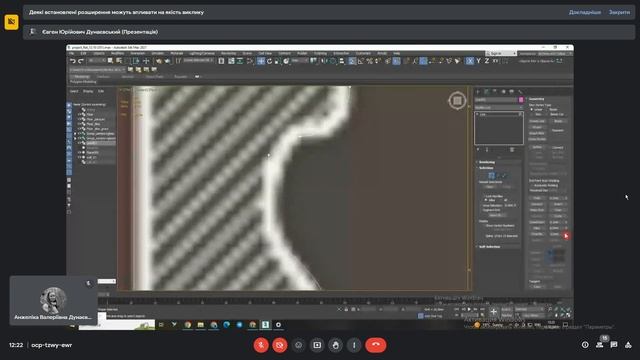
Task: Click the object name field
Action: coord(496,100)
